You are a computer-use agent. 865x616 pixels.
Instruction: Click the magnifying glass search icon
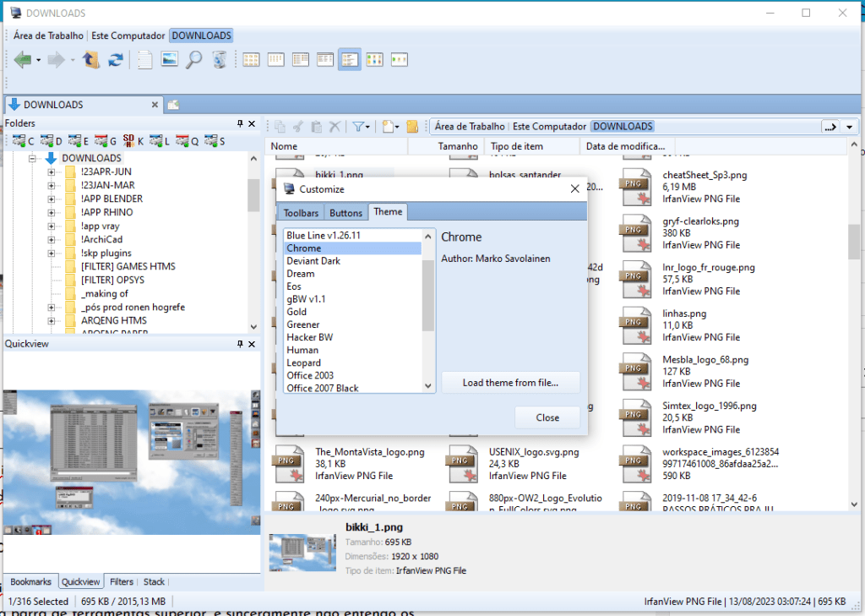[x=194, y=59]
